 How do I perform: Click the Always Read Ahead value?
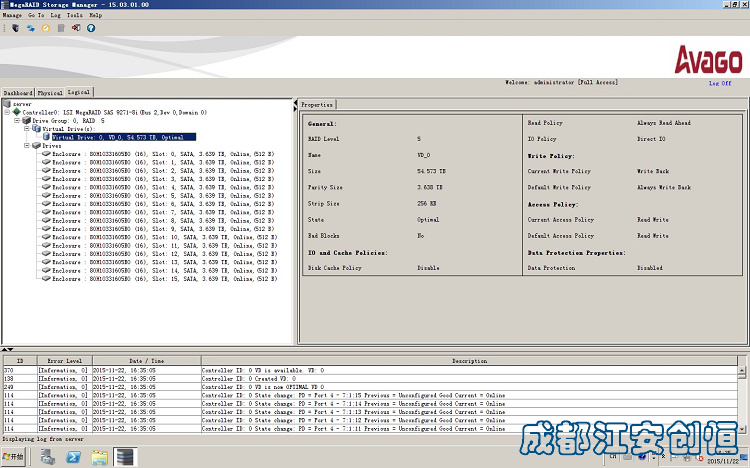tap(664, 123)
